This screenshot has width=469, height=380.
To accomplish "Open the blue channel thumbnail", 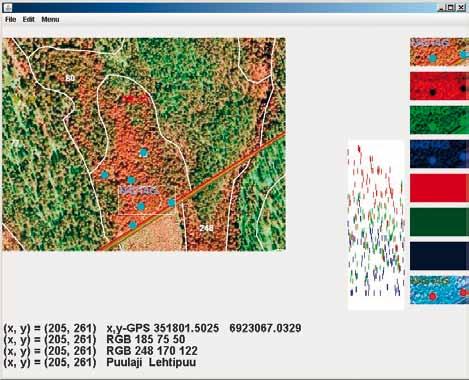I will pos(439,154).
